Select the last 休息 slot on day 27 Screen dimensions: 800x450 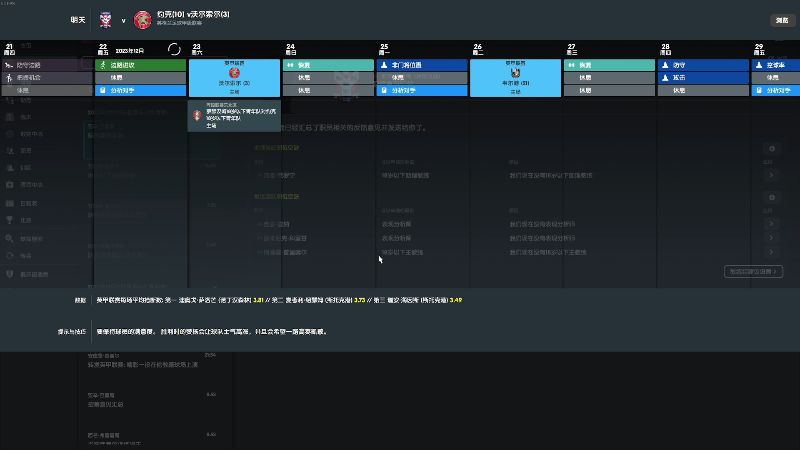click(x=609, y=90)
